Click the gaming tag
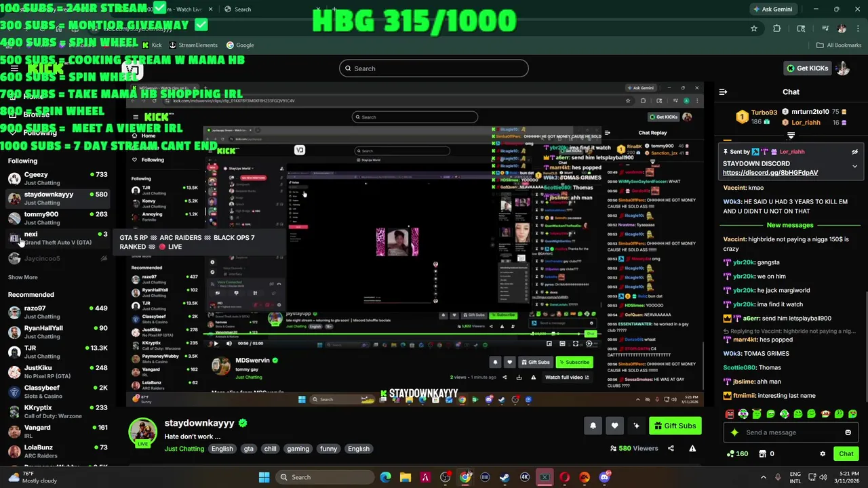This screenshot has height=488, width=868. click(x=298, y=449)
